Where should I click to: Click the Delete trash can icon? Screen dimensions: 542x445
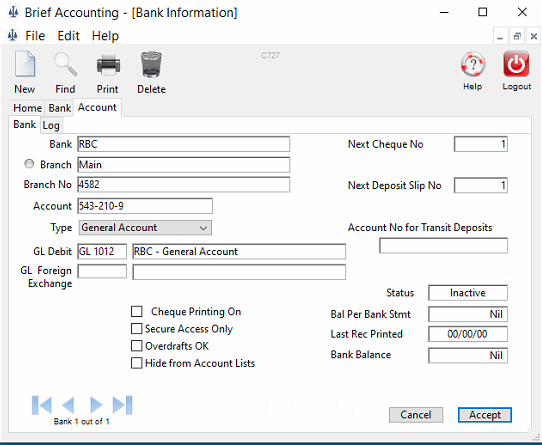151,64
